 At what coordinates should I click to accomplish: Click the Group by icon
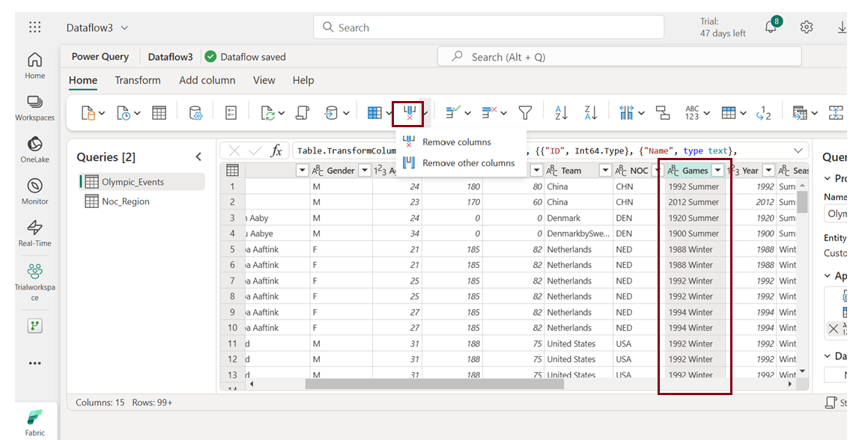pos(663,113)
